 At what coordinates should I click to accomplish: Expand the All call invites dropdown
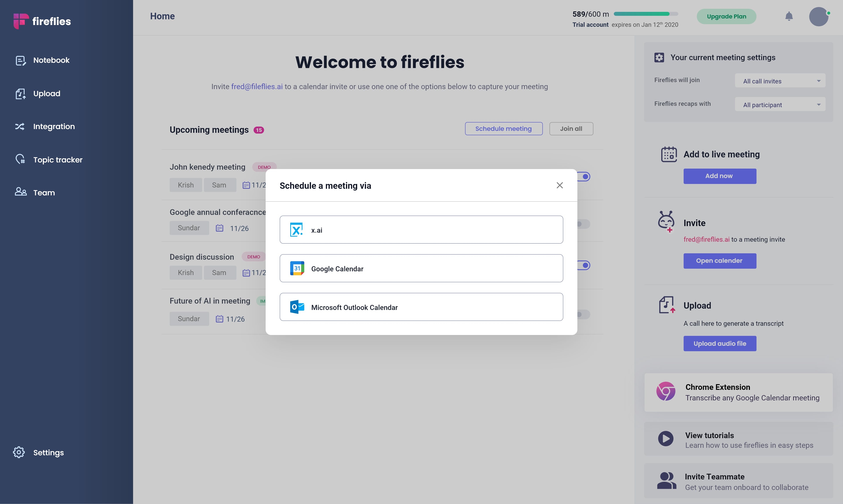780,81
